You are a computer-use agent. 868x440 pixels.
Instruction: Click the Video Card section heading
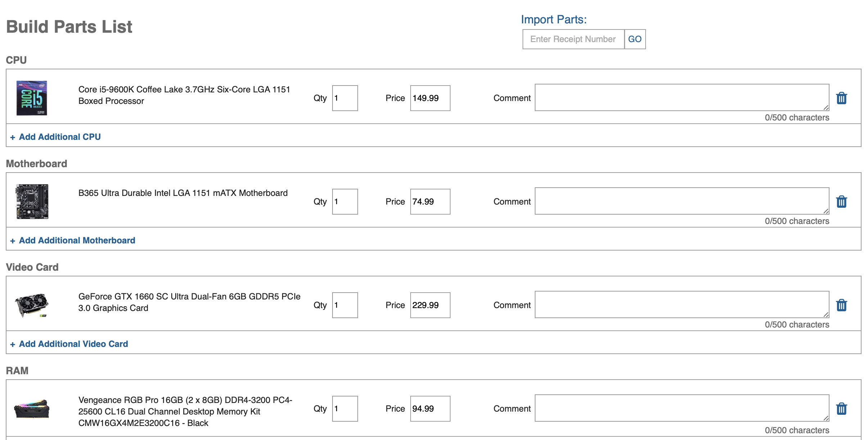[32, 267]
